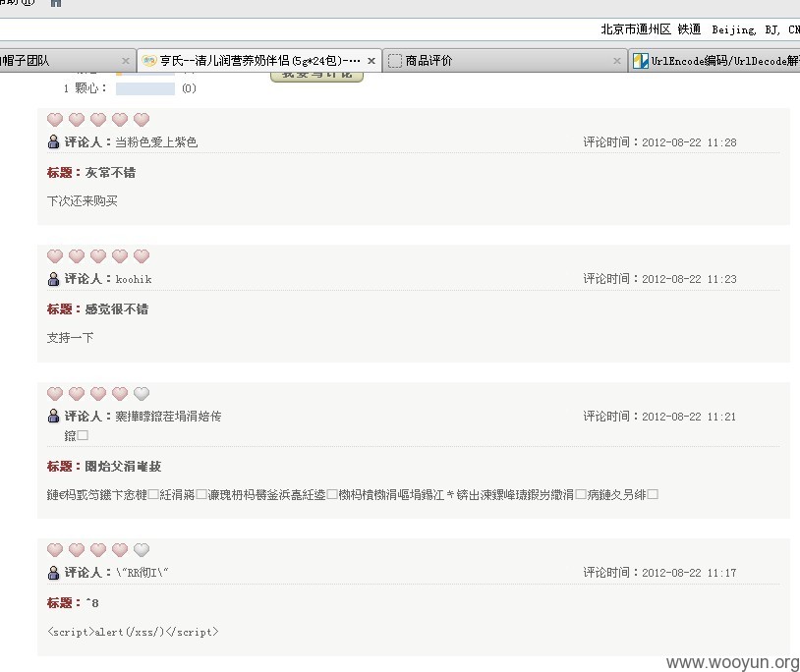The height and width of the screenshot is (672, 800).
Task: Switch to the UrlEncode编码/UrlDecode tab
Action: click(x=714, y=61)
